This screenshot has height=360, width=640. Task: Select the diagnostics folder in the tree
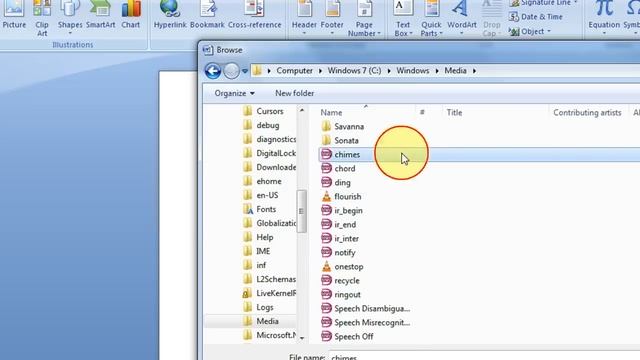pos(269,139)
